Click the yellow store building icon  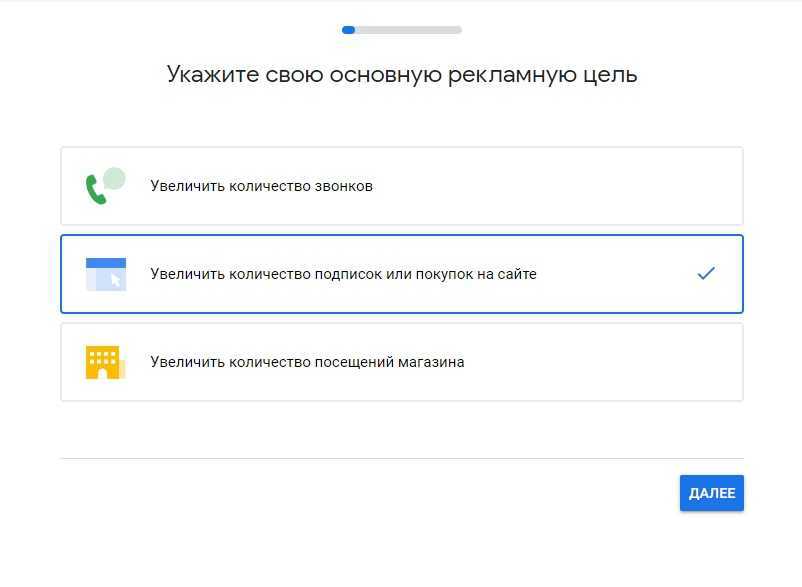tap(102, 362)
